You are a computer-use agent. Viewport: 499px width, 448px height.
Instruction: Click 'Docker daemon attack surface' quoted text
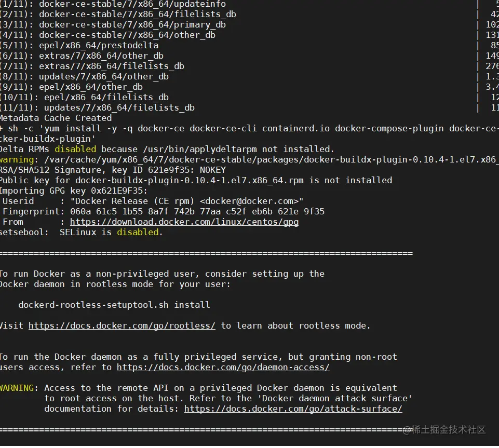coord(335,398)
